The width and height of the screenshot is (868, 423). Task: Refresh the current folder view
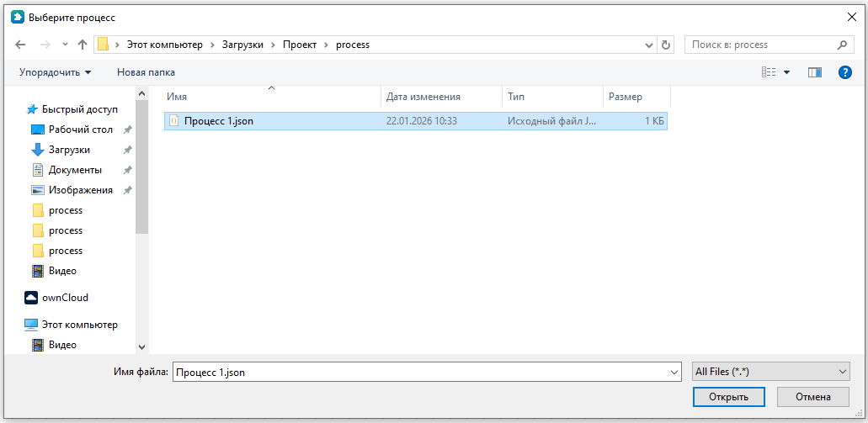pyautogui.click(x=667, y=45)
